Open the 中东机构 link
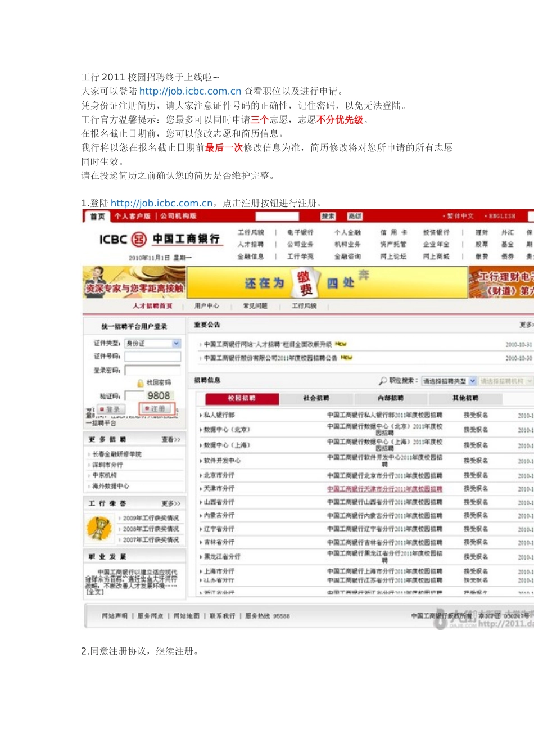534x756 pixels. (x=105, y=475)
